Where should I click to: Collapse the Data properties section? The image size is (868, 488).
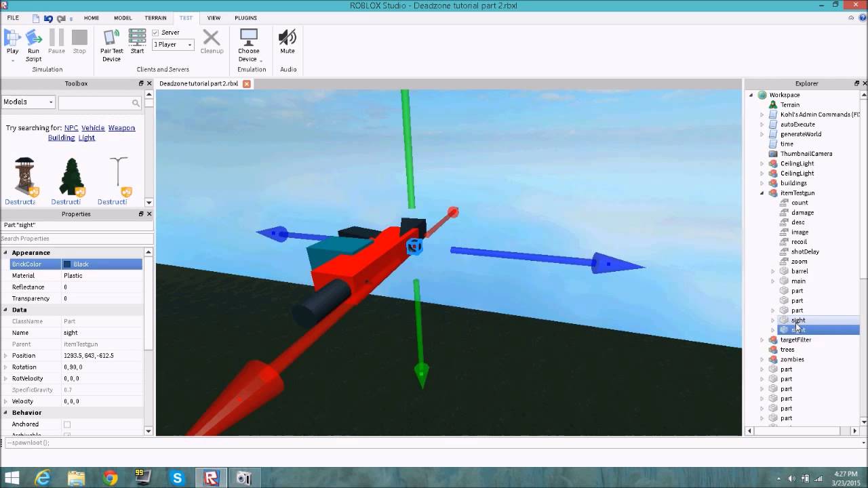click(x=5, y=310)
